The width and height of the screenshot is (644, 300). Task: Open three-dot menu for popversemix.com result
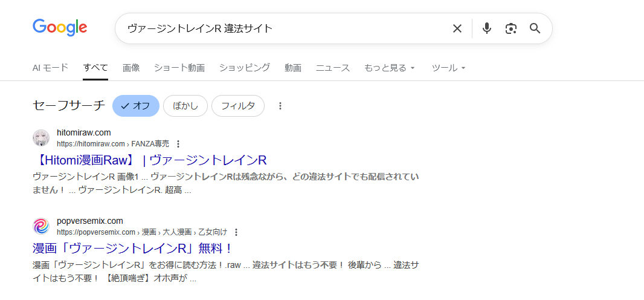236,232
